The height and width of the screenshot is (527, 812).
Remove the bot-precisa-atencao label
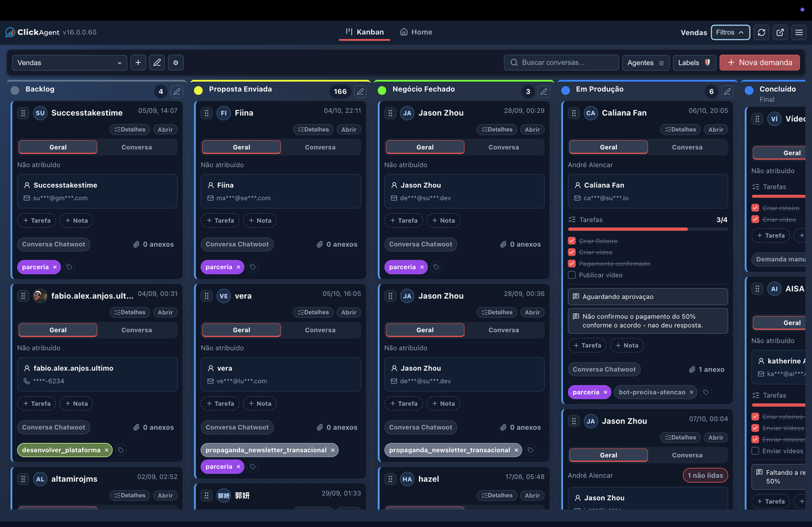(x=692, y=392)
